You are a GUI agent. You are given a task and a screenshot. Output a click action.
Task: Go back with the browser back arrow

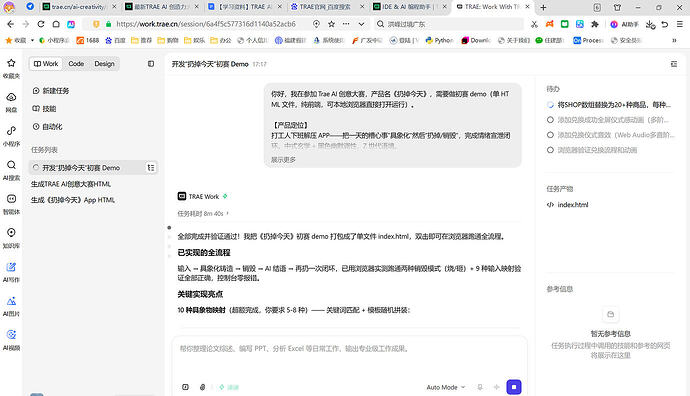point(11,24)
